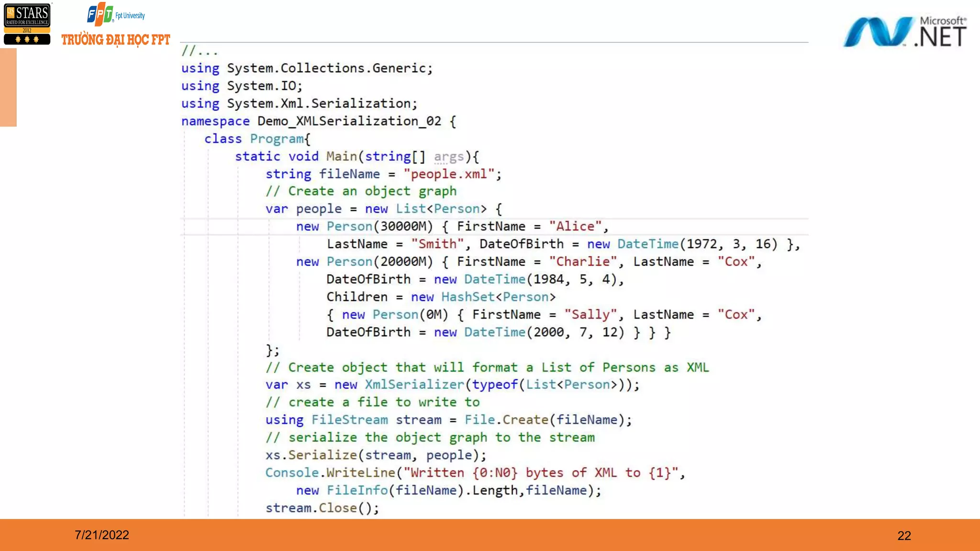The height and width of the screenshot is (551, 980).
Task: Click the Main method name
Action: click(x=341, y=156)
